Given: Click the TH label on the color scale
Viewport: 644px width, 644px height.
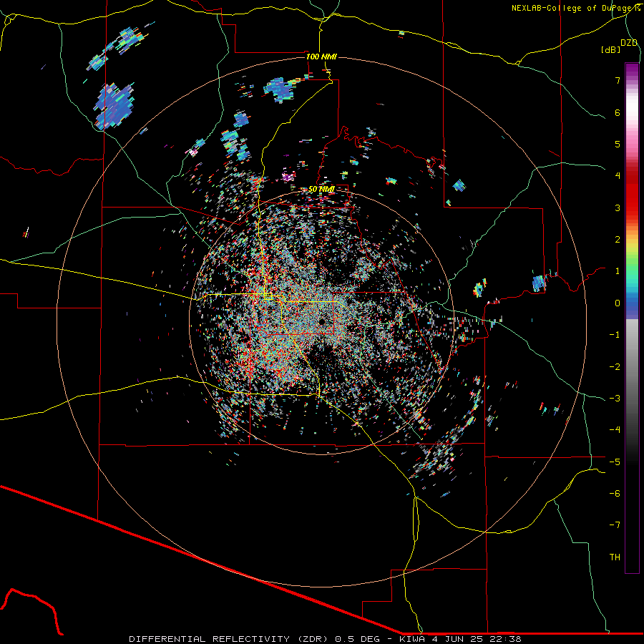Looking at the screenshot, I should point(615,557).
